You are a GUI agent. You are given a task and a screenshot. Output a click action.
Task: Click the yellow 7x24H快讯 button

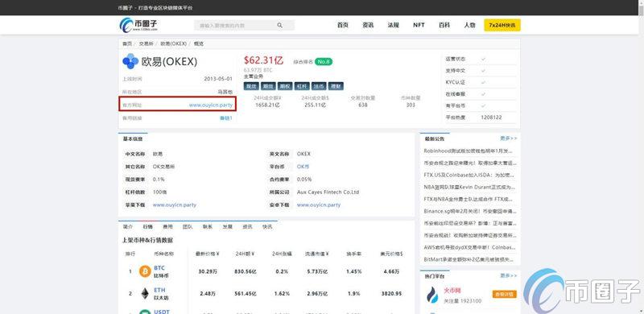coord(502,25)
